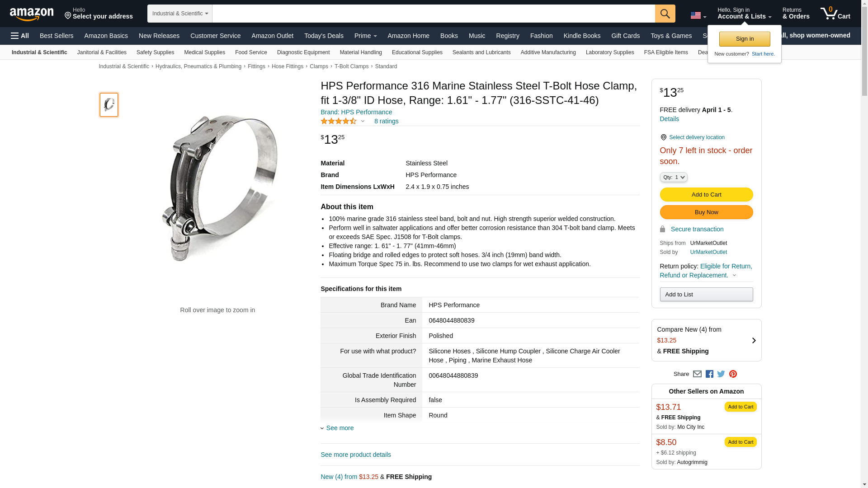
Task: Click in the search text field
Action: 433,14
